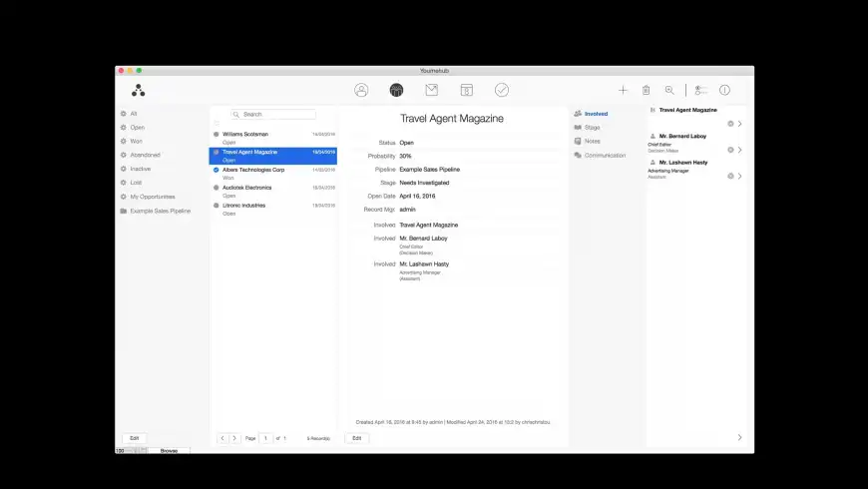This screenshot has width=868, height=489.
Task: Click the gear button on Travel Agent Magazine card
Action: click(x=730, y=124)
